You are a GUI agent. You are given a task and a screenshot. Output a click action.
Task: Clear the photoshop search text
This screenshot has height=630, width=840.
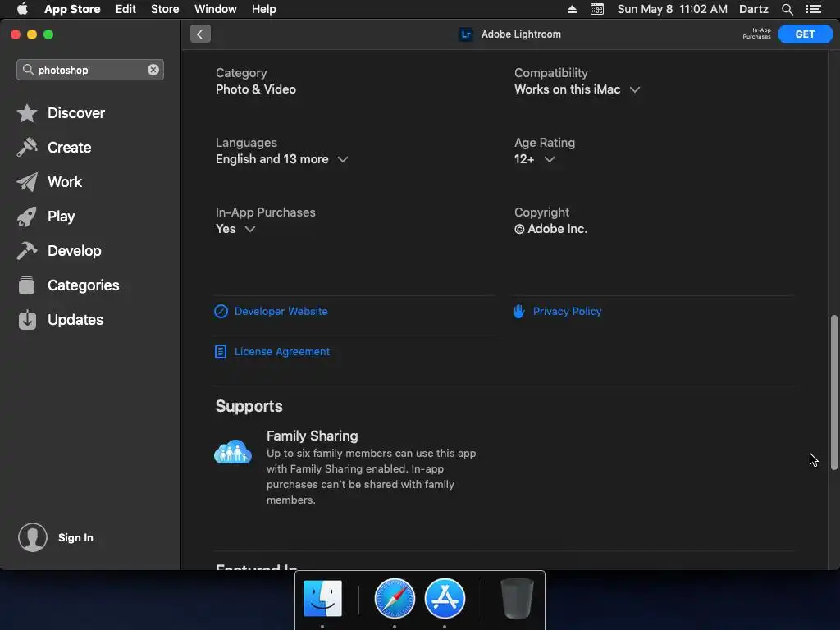click(x=153, y=70)
